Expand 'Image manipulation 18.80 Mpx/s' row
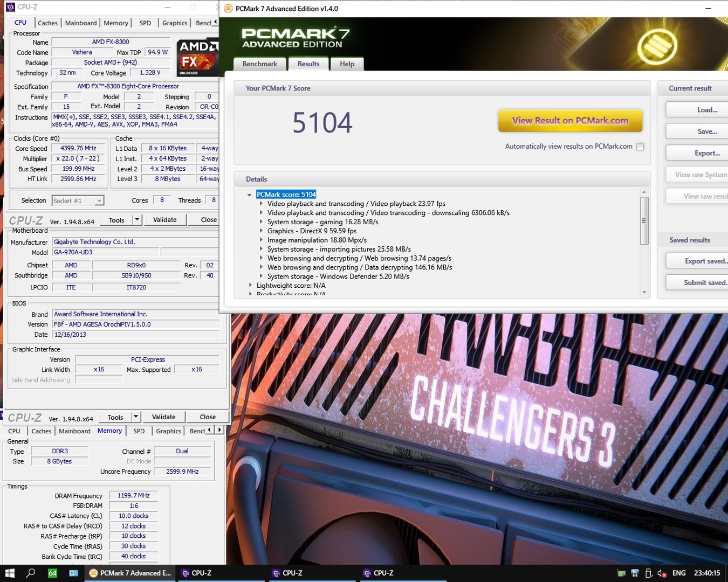 pyautogui.click(x=262, y=240)
